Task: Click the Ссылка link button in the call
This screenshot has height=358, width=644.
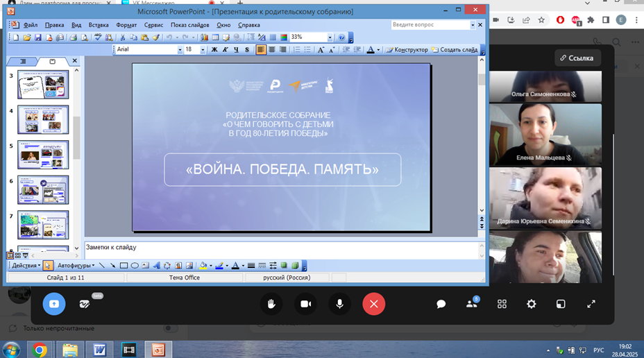Action: point(577,58)
